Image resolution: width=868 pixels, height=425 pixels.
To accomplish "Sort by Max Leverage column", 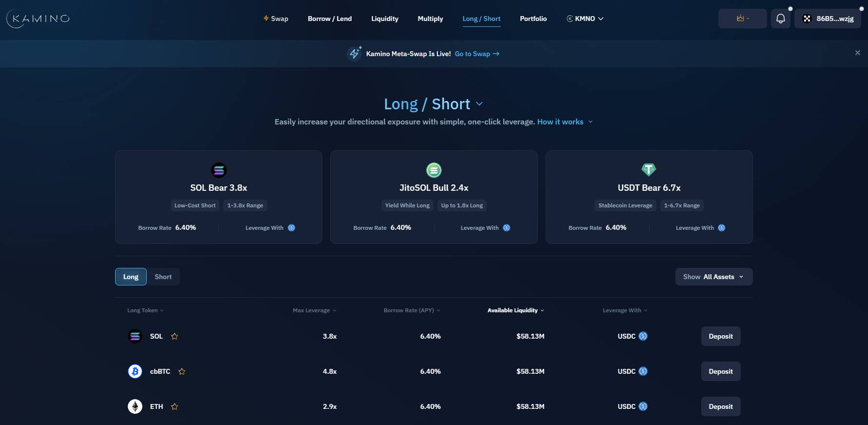I will [x=315, y=310].
